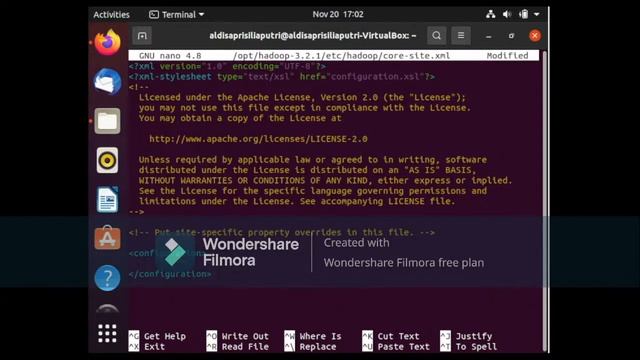Click the 'Unless required by applicable law' line
640x360 pixels.
(313, 160)
